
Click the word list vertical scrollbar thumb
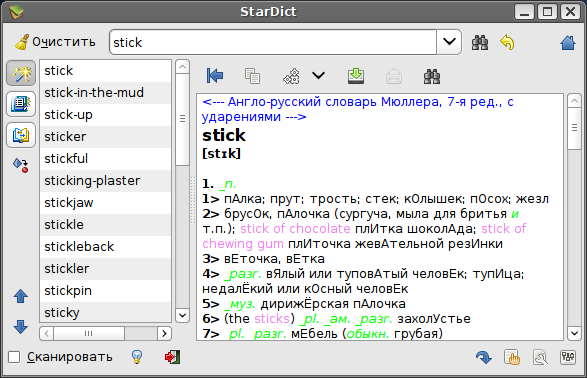(x=182, y=119)
